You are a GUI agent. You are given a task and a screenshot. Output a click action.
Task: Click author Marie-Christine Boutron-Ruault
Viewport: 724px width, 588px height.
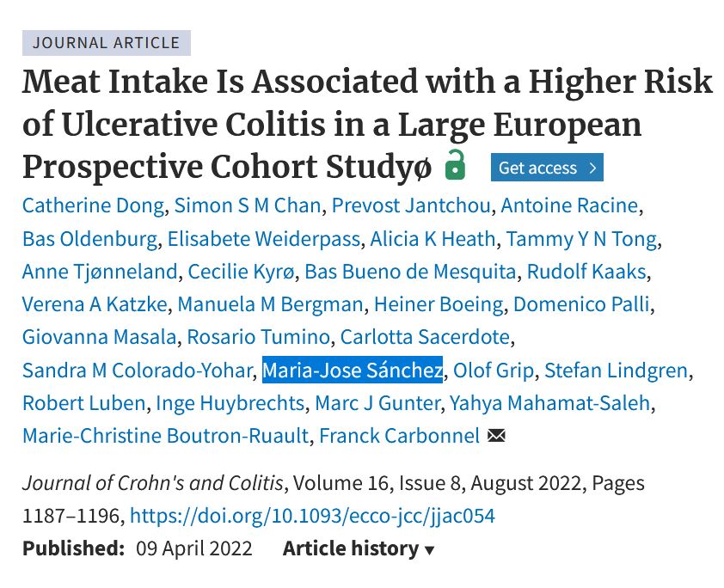(165, 436)
